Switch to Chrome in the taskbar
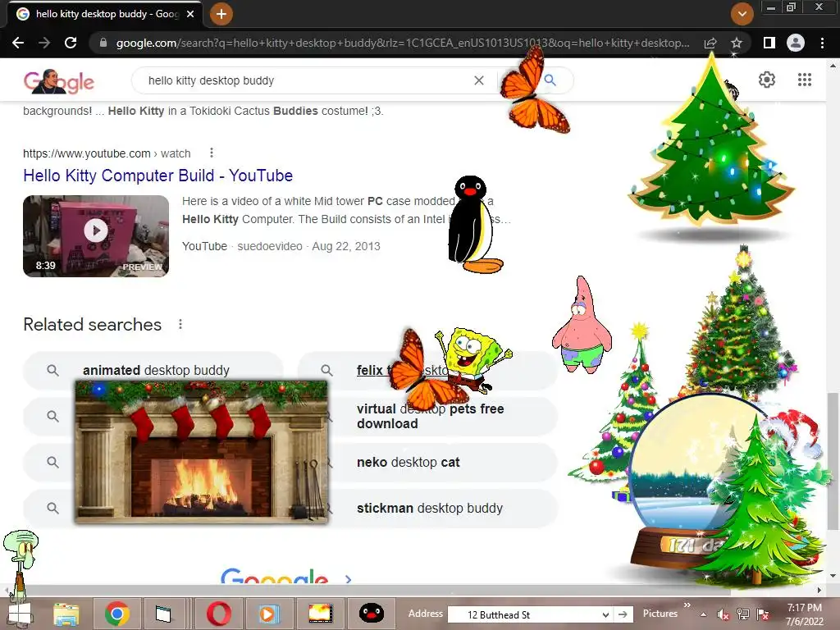Image resolution: width=840 pixels, height=630 pixels. [116, 614]
